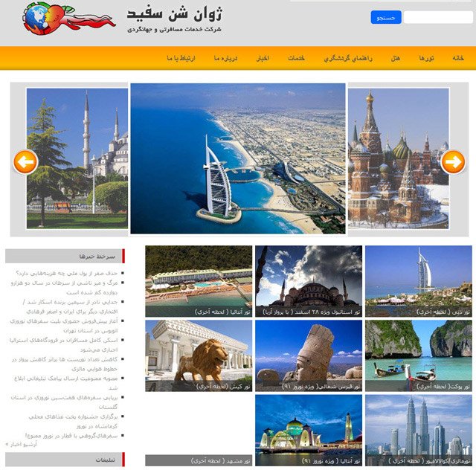Image resolution: width=476 pixels, height=470 pixels.
Task: Select the Istanbul mosque carousel image
Action: tap(77, 158)
